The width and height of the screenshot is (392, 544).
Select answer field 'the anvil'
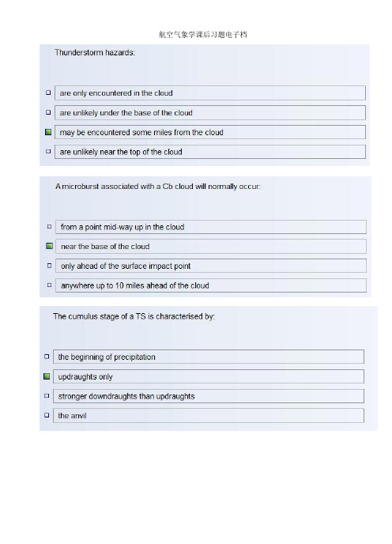click(209, 416)
